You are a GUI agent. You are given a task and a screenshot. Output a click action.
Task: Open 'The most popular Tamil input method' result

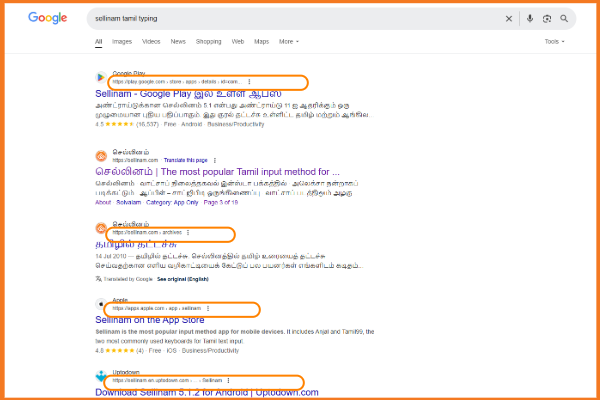(217, 171)
